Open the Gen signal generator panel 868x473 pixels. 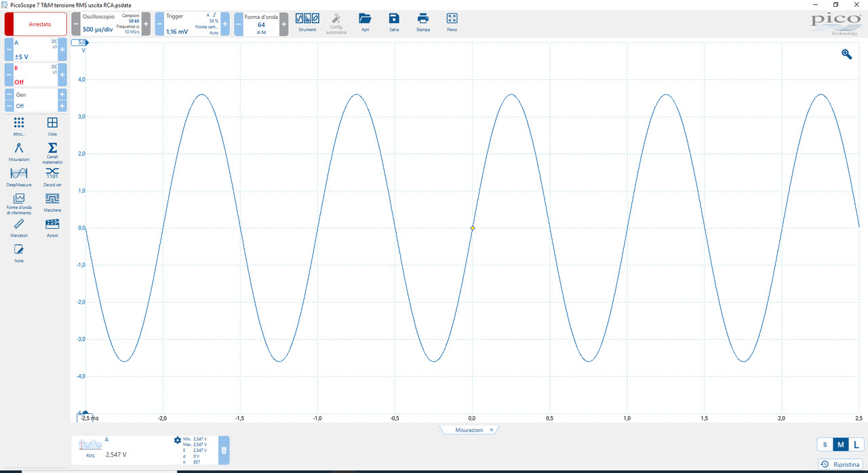35,95
